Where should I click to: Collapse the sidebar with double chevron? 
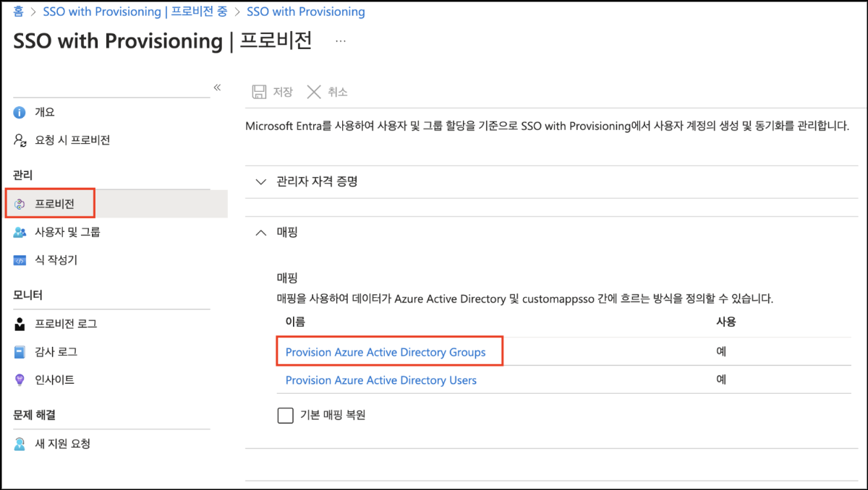[216, 87]
